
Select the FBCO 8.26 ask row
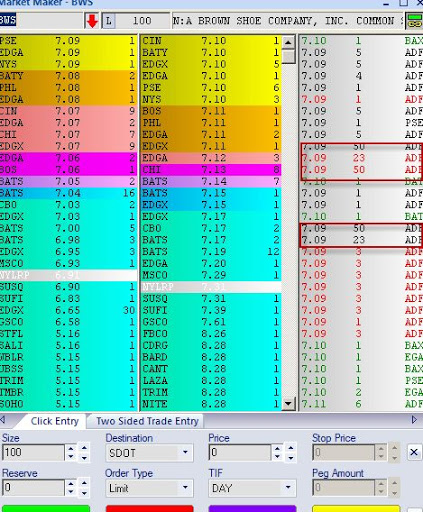(x=211, y=334)
